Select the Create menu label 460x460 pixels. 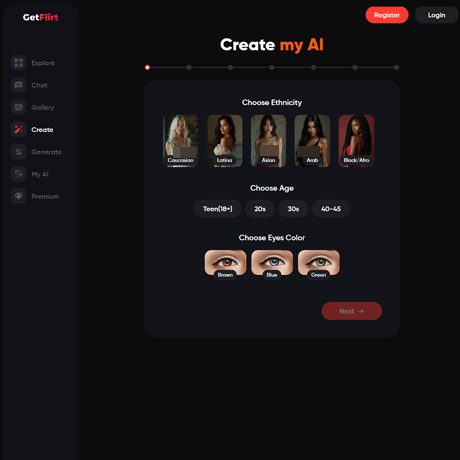[x=42, y=130]
